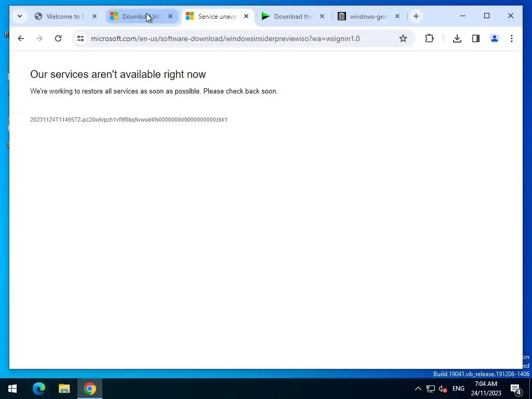This screenshot has width=532, height=399.
Task: Open the muted volume tray icon
Action: 443,389
